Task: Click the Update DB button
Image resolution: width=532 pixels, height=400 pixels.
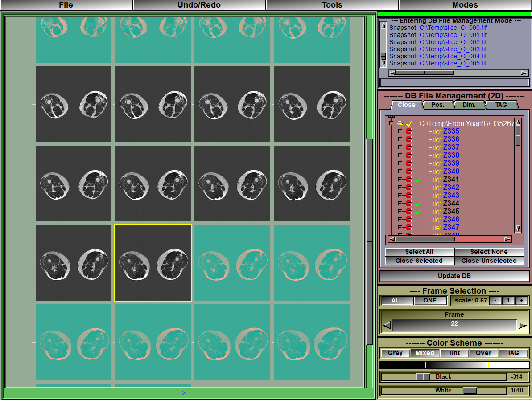Action: 454,276
